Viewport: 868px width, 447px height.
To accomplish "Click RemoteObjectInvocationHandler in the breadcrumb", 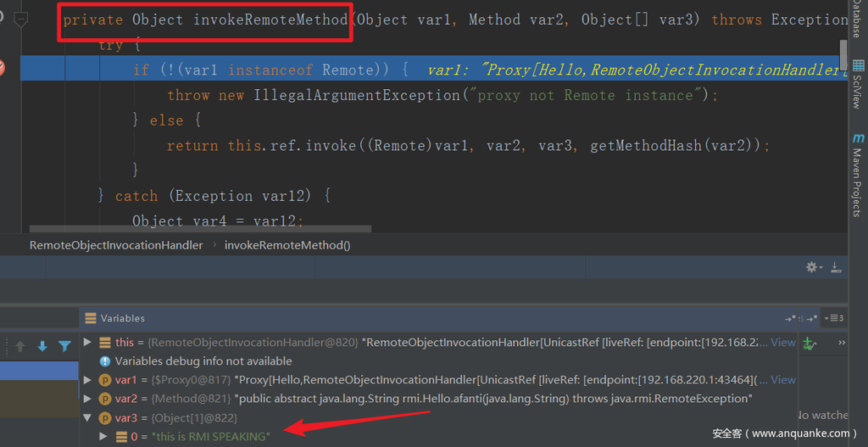I will 116,245.
